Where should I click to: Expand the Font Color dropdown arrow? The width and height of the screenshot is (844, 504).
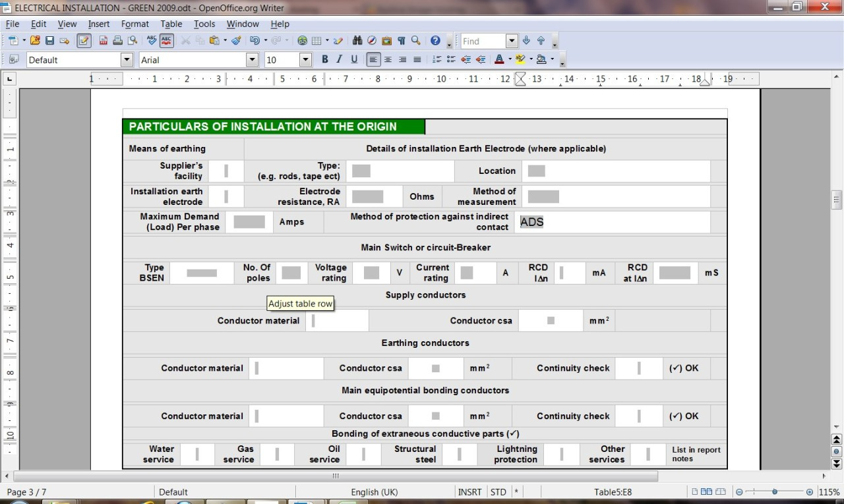(510, 59)
